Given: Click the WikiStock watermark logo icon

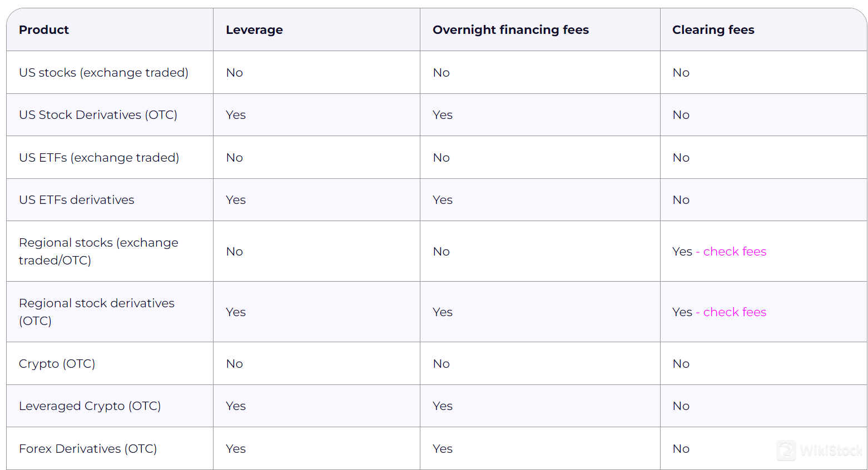Looking at the screenshot, I should (x=786, y=451).
